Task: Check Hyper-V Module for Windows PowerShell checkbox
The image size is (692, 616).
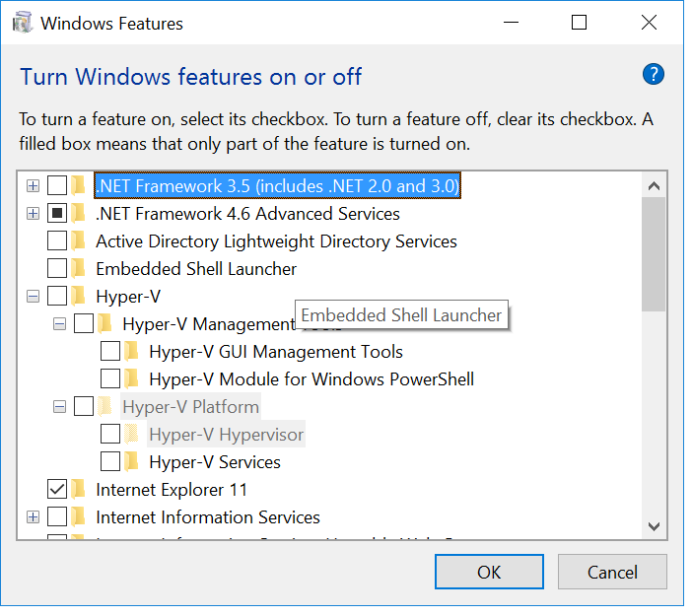Action: coord(109,379)
